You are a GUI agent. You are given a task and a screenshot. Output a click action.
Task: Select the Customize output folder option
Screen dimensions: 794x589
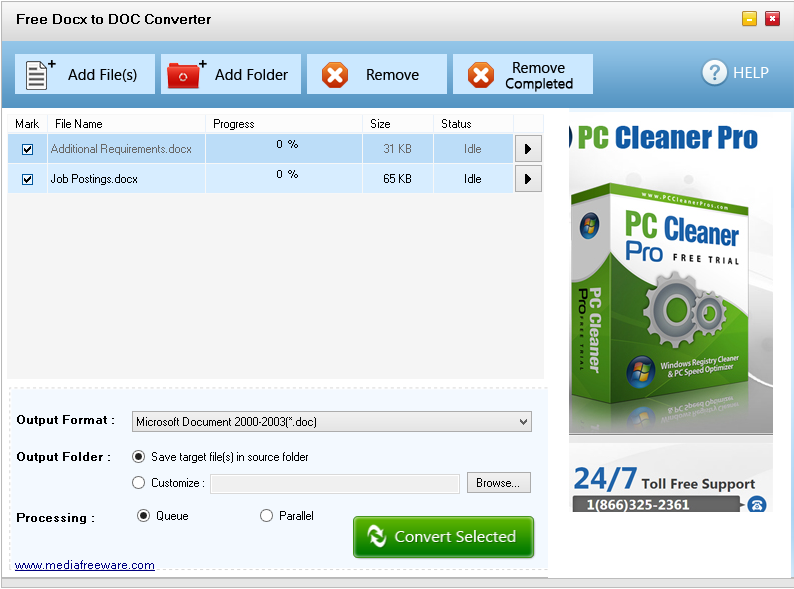click(138, 483)
